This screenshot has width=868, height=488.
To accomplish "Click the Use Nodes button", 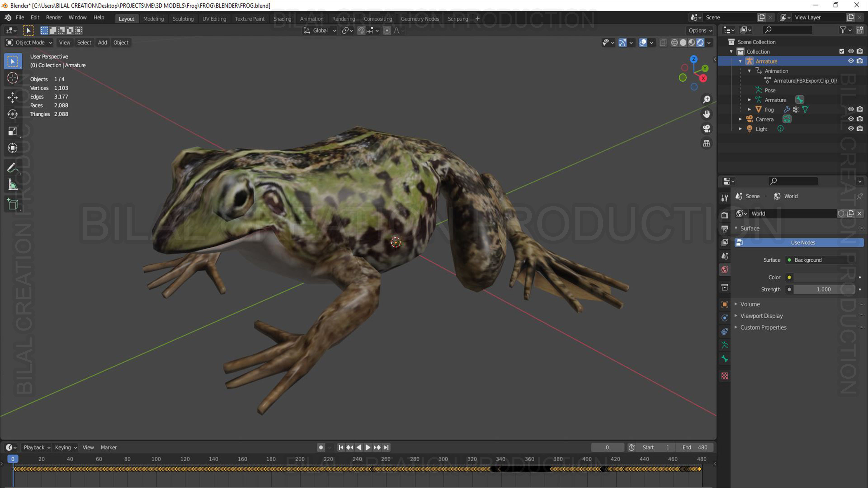I will [799, 242].
